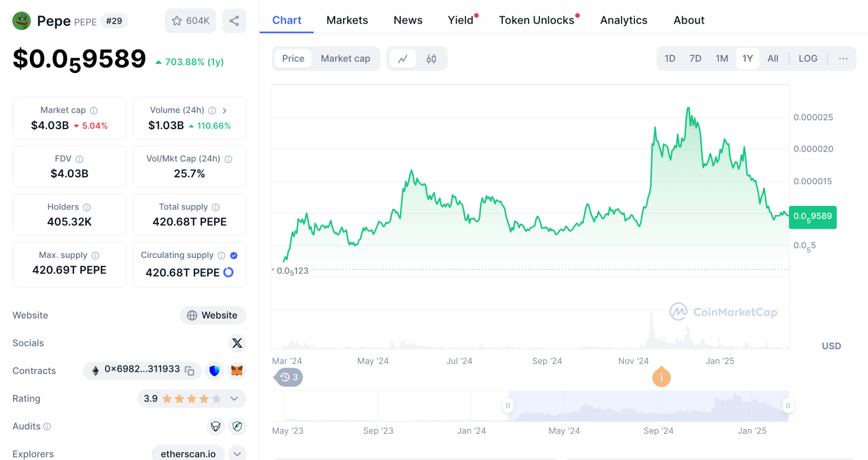Viewport: 868px width, 460px height.
Task: Copy contract address with copy icon
Action: click(x=190, y=371)
